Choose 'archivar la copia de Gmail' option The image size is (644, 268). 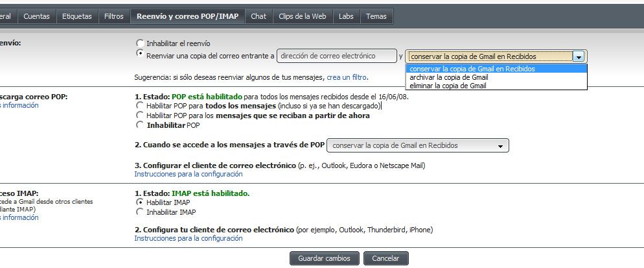448,77
